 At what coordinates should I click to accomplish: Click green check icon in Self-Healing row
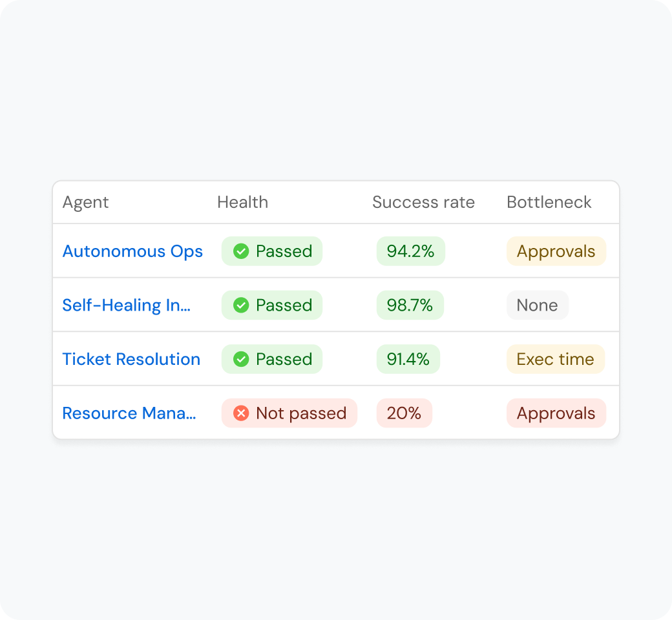(x=241, y=305)
